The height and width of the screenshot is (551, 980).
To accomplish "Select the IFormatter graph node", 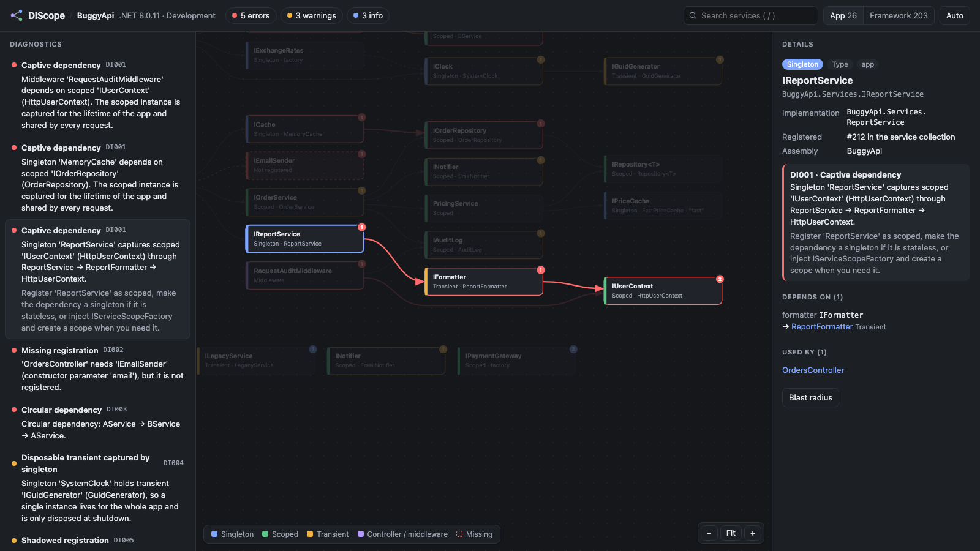I will (x=484, y=282).
